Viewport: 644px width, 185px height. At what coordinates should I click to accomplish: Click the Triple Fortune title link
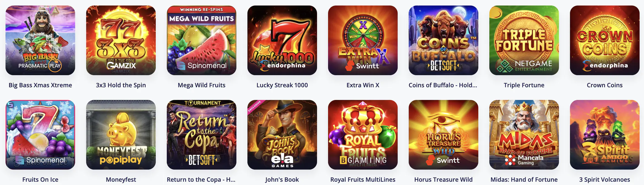pyautogui.click(x=524, y=85)
